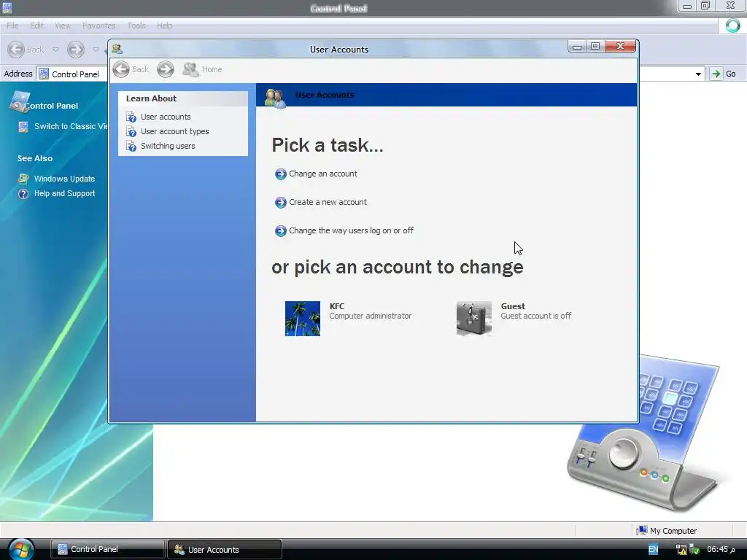Click Change the way users log on or off
This screenshot has width=747, height=560.
click(351, 231)
